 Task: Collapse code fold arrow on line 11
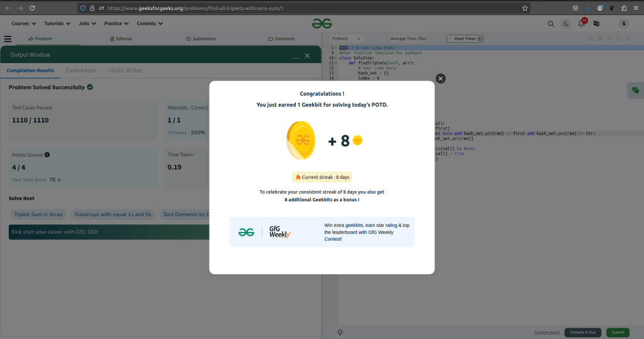(336, 63)
